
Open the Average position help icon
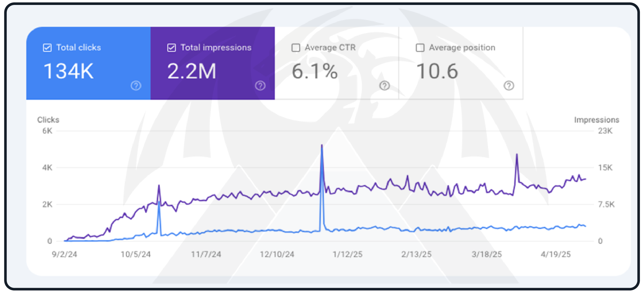pyautogui.click(x=509, y=86)
